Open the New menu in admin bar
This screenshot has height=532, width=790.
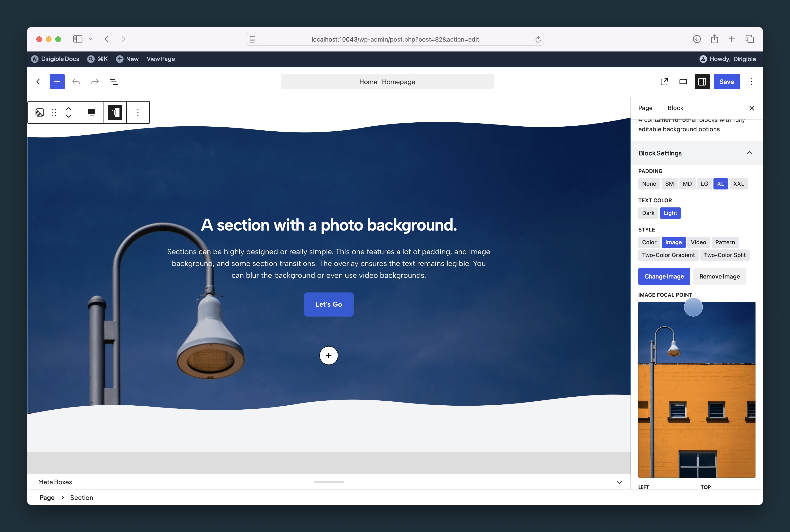127,59
